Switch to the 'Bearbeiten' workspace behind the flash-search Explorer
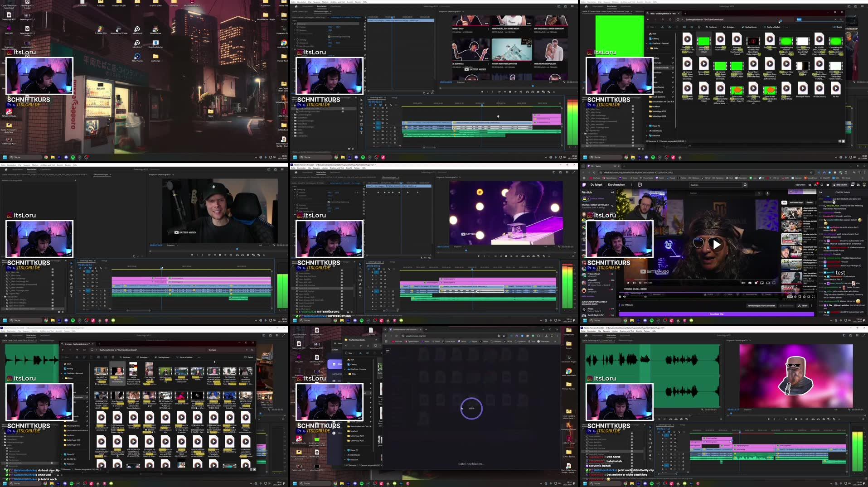The image size is (868, 487). click(612, 6)
